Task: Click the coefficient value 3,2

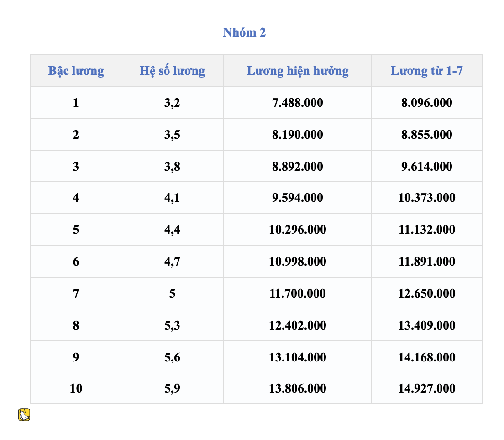Action: point(172,103)
